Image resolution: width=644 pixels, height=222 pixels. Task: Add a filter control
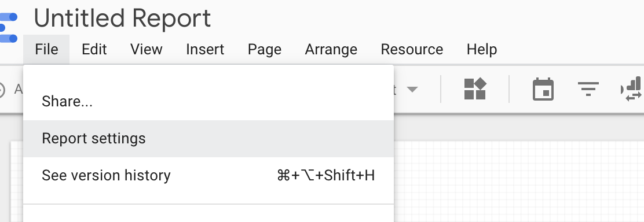(588, 89)
